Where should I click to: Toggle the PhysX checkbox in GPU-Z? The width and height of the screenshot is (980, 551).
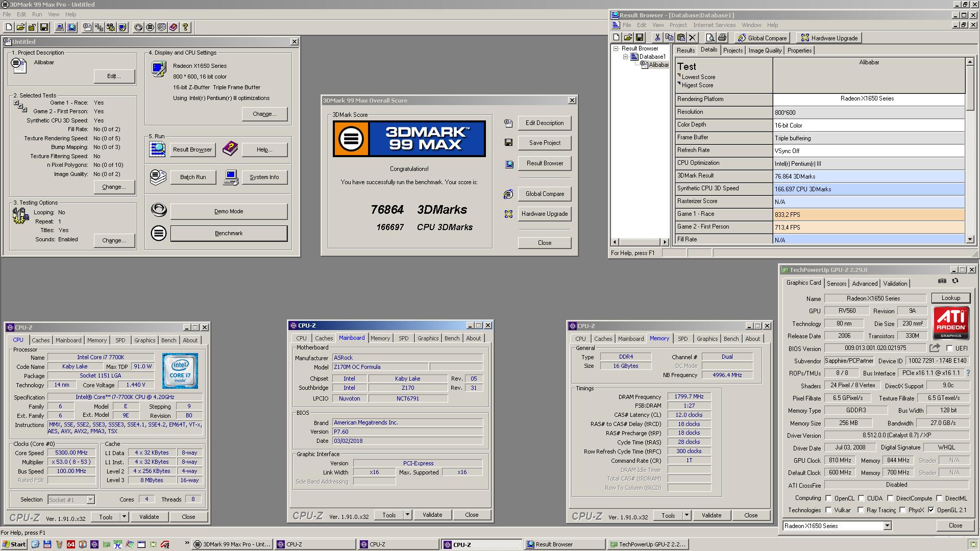903,510
